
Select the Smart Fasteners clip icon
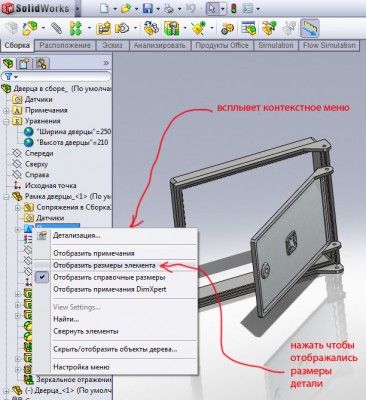(x=57, y=28)
